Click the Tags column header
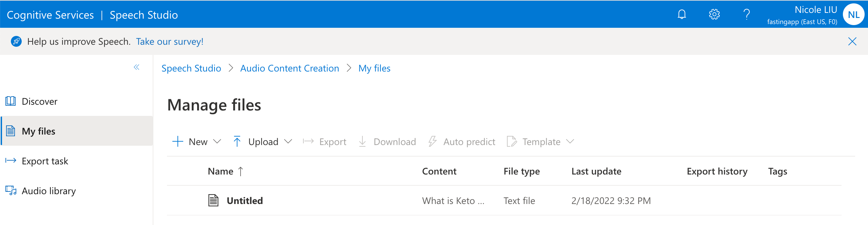Viewport: 868px width, 225px height. pos(777,171)
